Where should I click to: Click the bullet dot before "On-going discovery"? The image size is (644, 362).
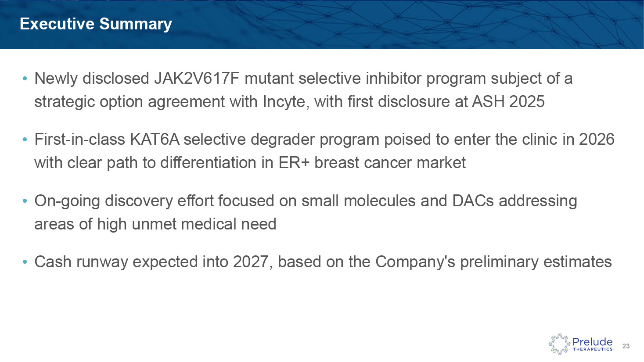pyautogui.click(x=25, y=201)
